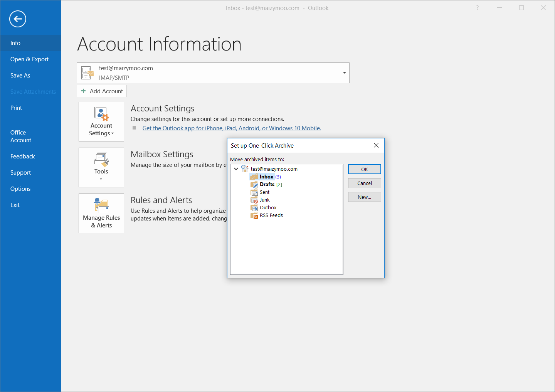
Task: Select the Inbox folder in archive tree
Action: (266, 177)
